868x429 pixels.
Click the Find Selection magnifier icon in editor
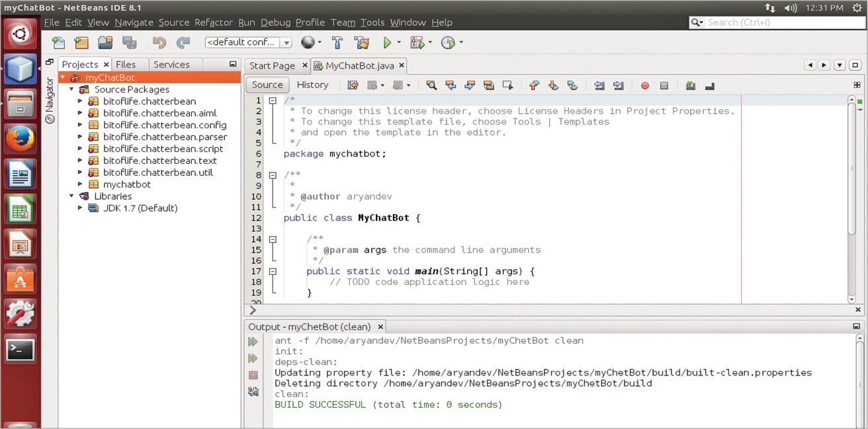click(431, 85)
